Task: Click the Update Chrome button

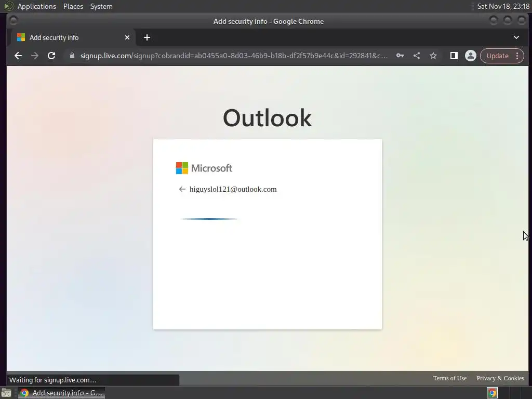Action: tap(497, 56)
